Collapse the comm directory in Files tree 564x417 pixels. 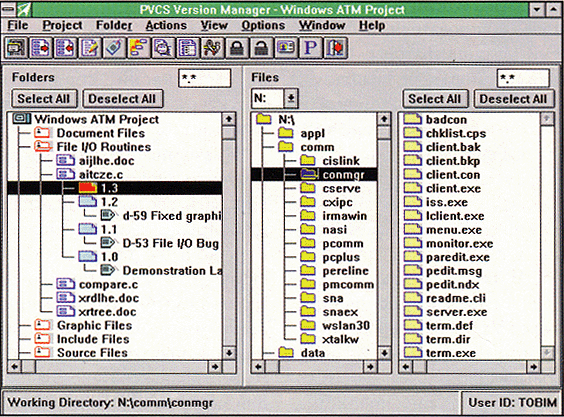[x=286, y=147]
